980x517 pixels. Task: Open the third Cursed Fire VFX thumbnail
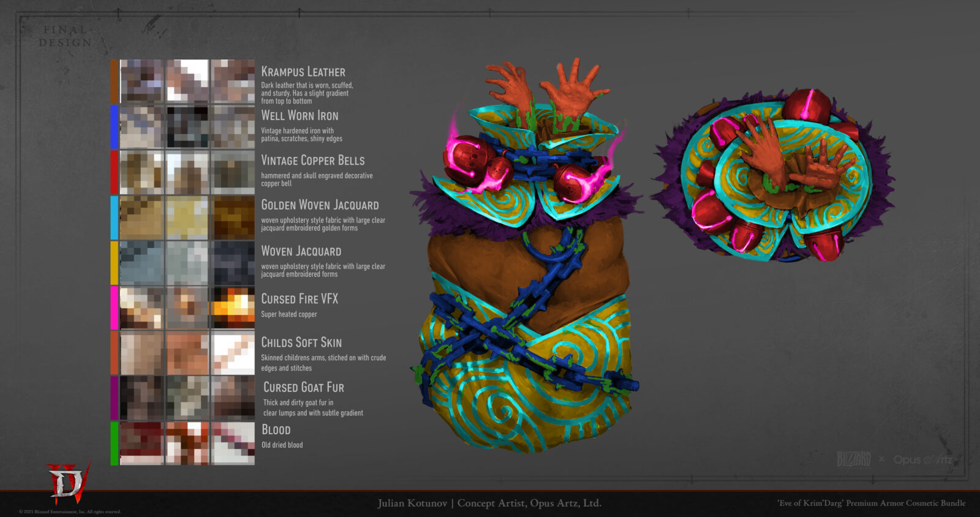[x=233, y=308]
